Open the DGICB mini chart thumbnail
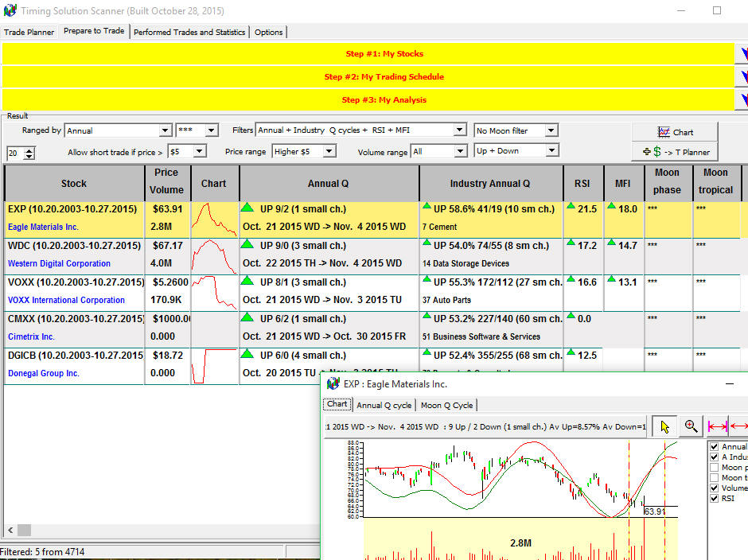748x560 pixels. tap(214, 366)
